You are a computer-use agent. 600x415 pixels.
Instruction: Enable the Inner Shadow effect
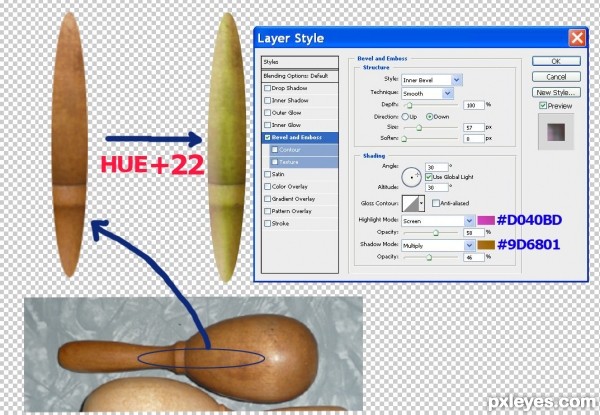pos(267,101)
